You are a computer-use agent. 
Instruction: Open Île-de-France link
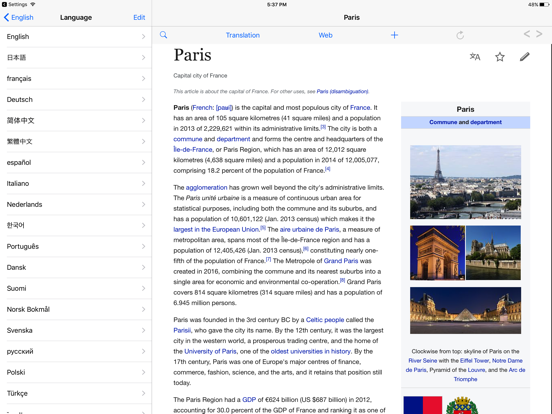click(x=193, y=150)
